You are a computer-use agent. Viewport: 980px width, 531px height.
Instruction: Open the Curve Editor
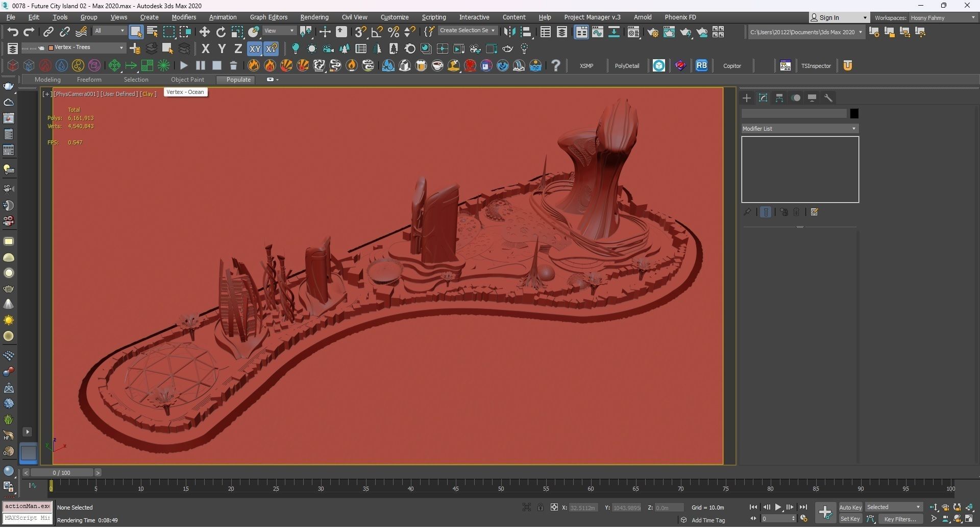pyautogui.click(x=598, y=32)
